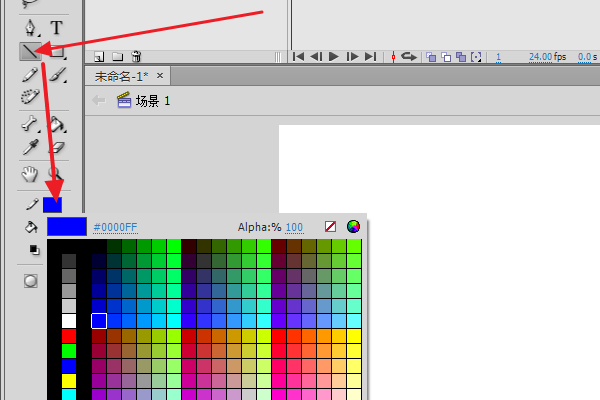Select the Bone tool
Screen dimensions: 600x400
coord(30,124)
